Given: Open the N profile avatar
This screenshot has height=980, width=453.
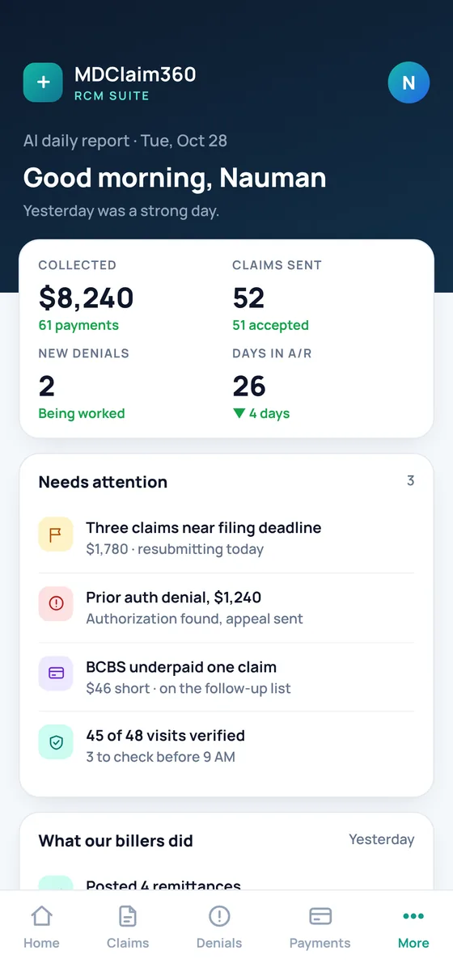Looking at the screenshot, I should point(409,82).
